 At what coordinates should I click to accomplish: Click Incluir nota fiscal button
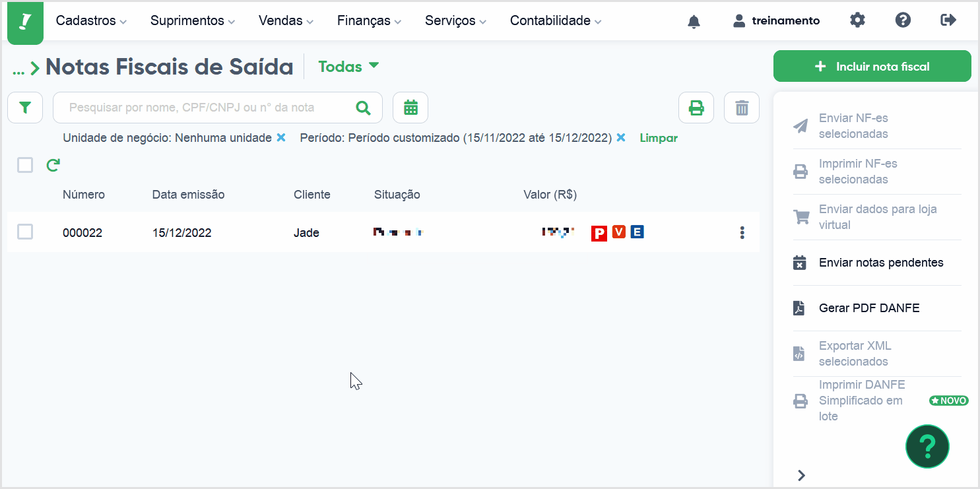[x=872, y=66]
